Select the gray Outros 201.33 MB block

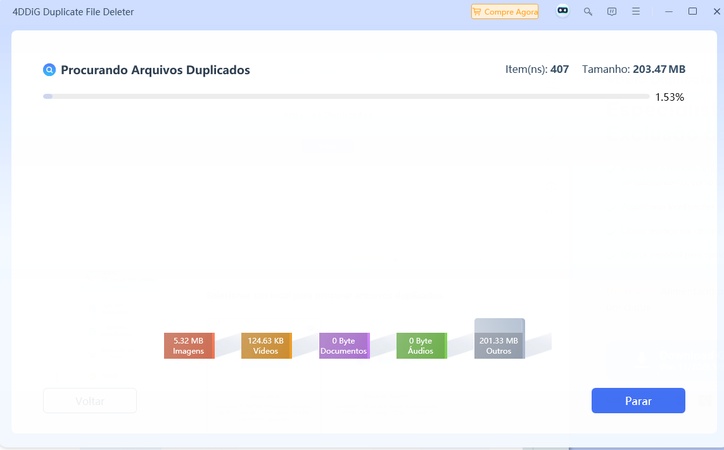coord(499,339)
